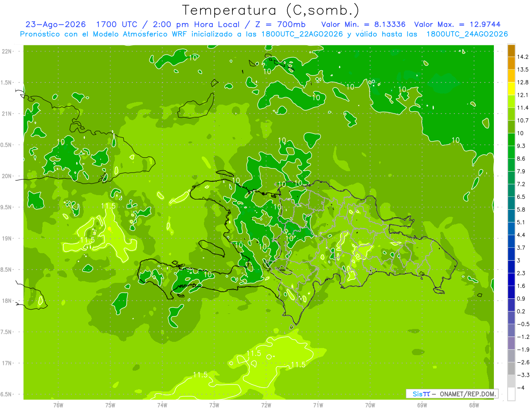
Task: Click the '19N' latitude label
Action: [8, 239]
